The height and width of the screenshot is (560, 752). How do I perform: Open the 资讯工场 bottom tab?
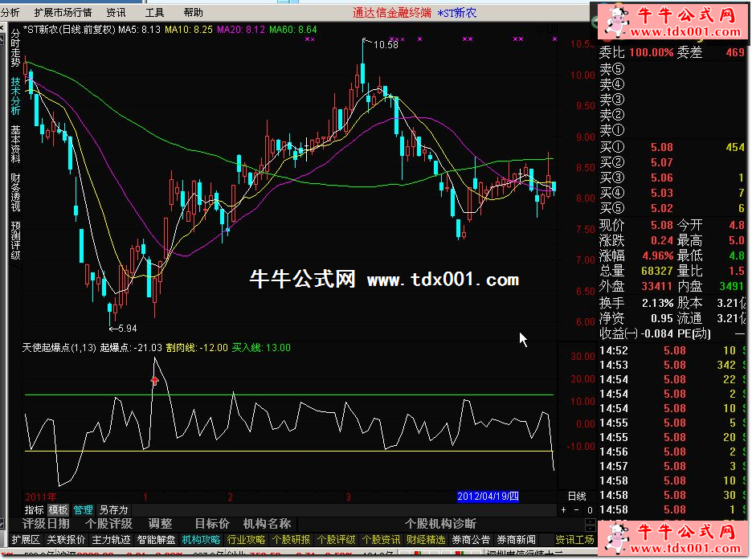574,540
